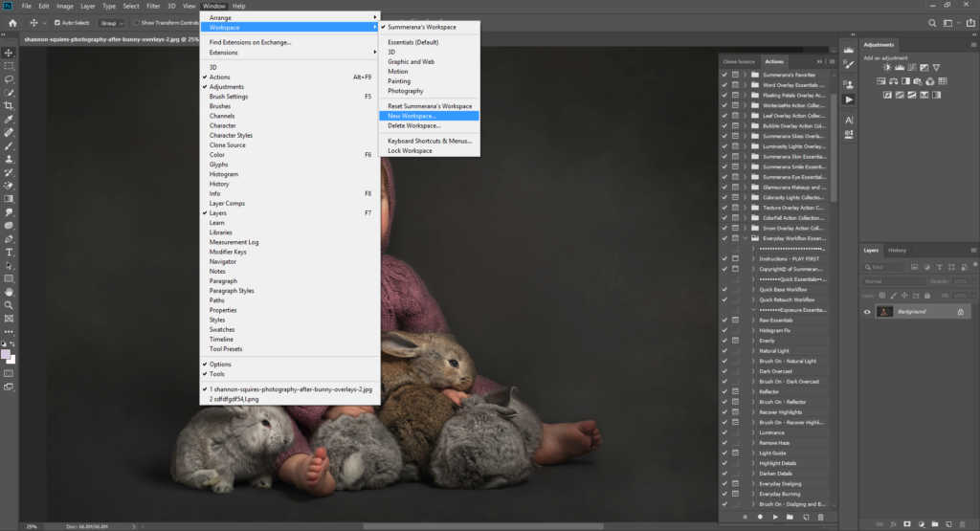
Task: Choose Keyboard Shortcuts & Menus...
Action: point(429,141)
